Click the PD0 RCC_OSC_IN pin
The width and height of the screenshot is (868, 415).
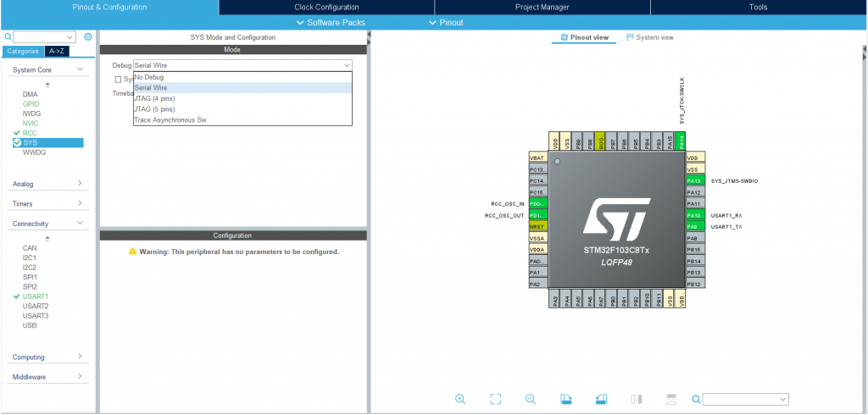pos(538,203)
